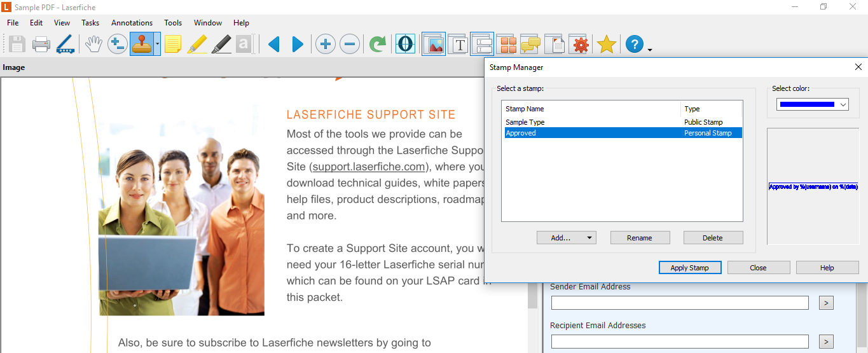Open the Add stamp dropdown button

(567, 238)
